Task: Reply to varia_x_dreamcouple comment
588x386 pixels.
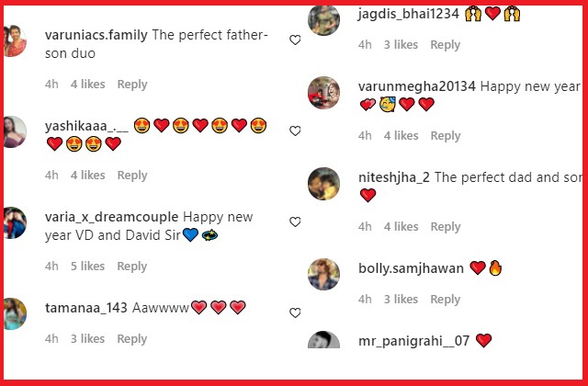Action: (x=132, y=267)
